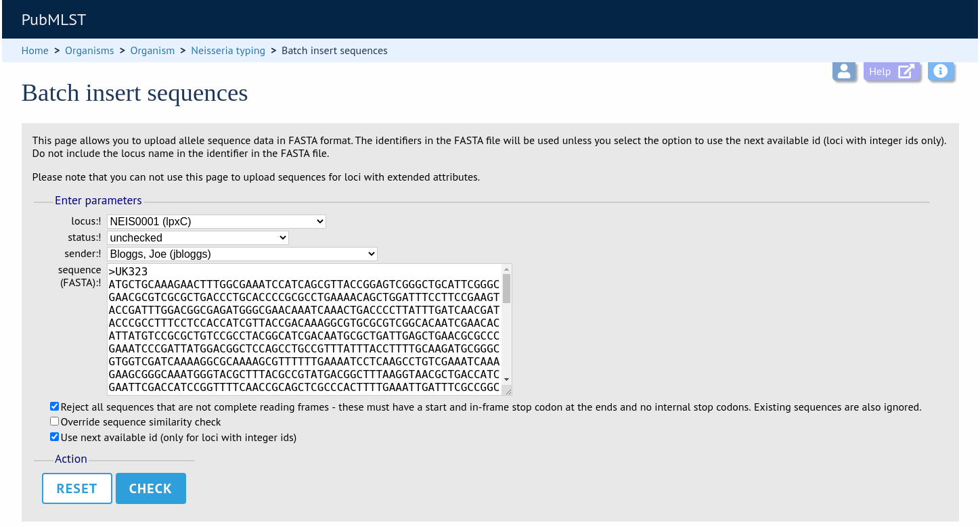Uncheck Use next available id option

55,437
